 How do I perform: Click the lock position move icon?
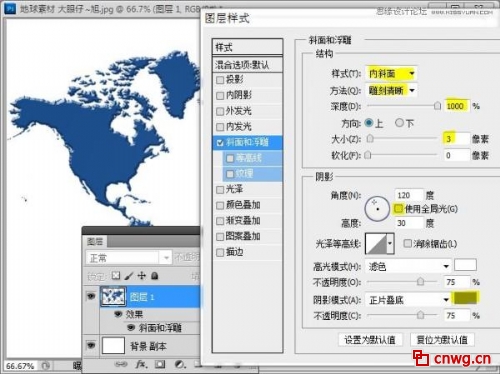click(142, 276)
